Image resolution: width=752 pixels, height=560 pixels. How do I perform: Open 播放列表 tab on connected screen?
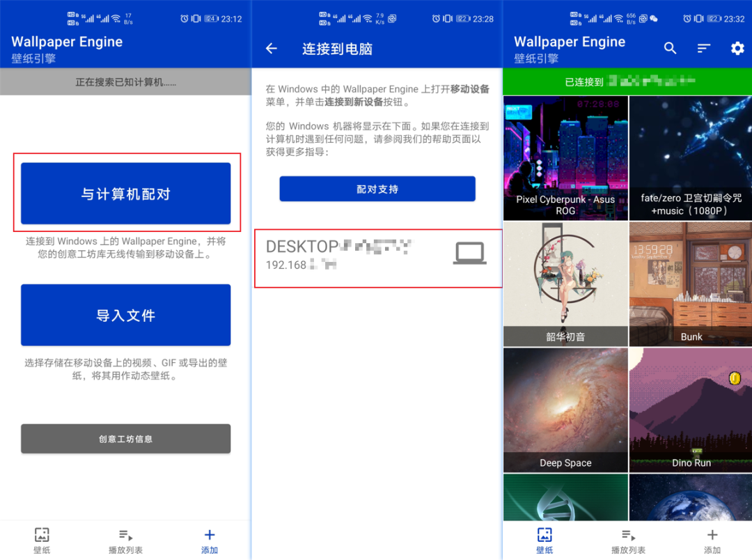click(628, 540)
